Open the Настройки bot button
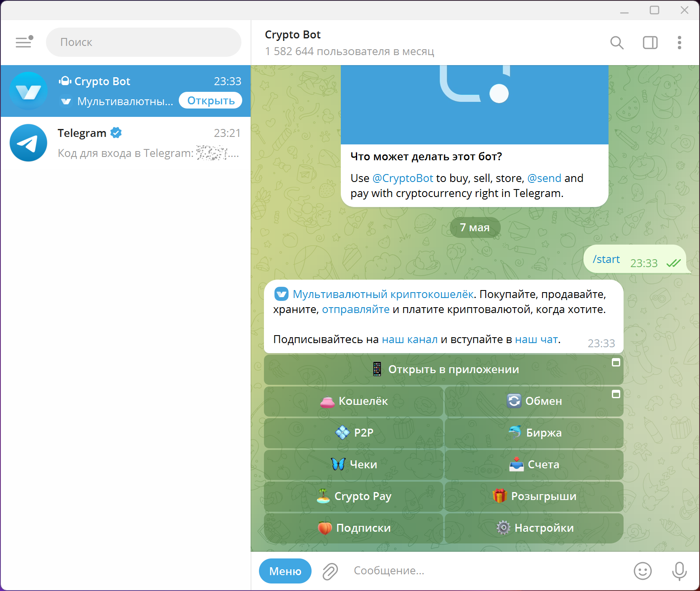The image size is (700, 591). 534,528
